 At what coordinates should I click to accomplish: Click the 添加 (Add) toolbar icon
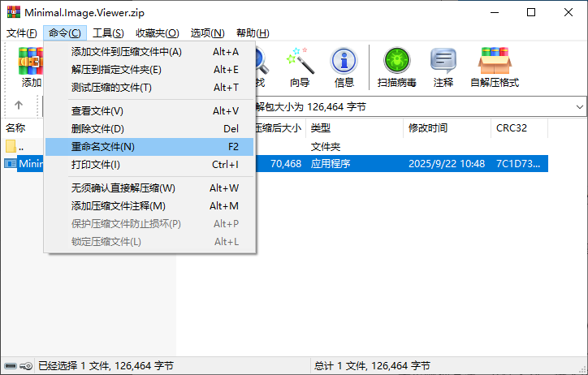[31, 67]
